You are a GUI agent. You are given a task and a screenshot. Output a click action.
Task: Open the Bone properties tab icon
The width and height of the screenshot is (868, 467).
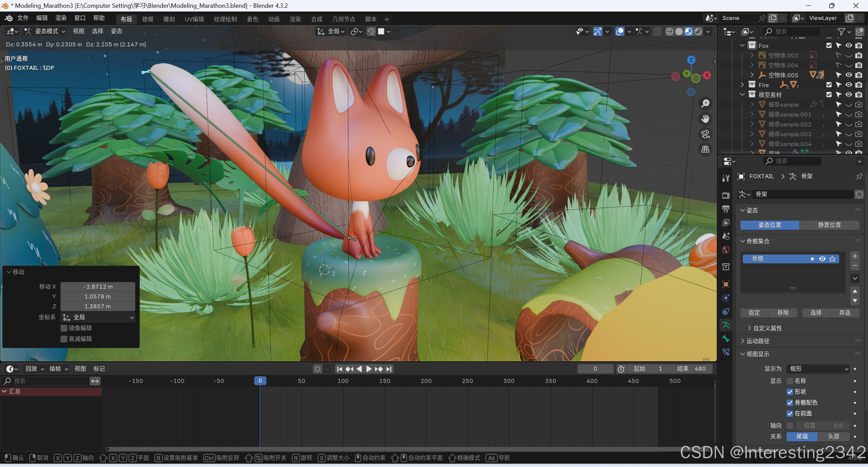pyautogui.click(x=726, y=339)
